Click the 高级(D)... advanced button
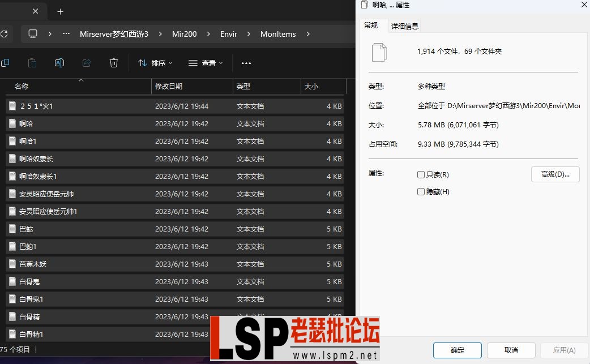 point(555,174)
